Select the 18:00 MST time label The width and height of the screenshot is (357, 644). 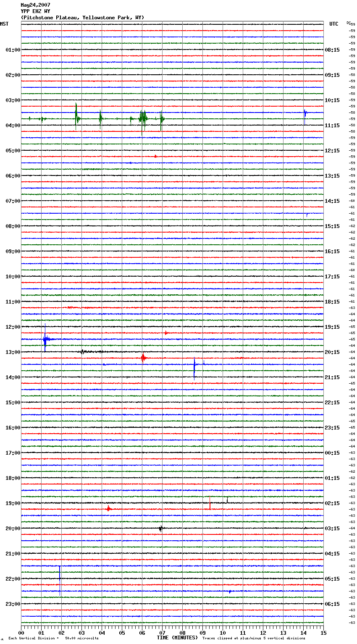[13, 478]
